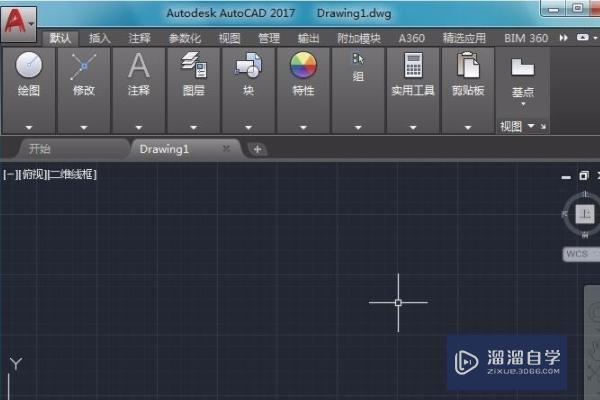
Task: Select the A360 ribbon tab
Action: point(412,38)
